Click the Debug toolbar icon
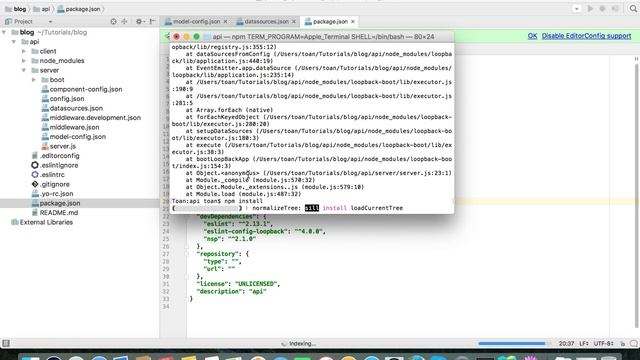Viewport: 640px width, 360px height. (602, 9)
